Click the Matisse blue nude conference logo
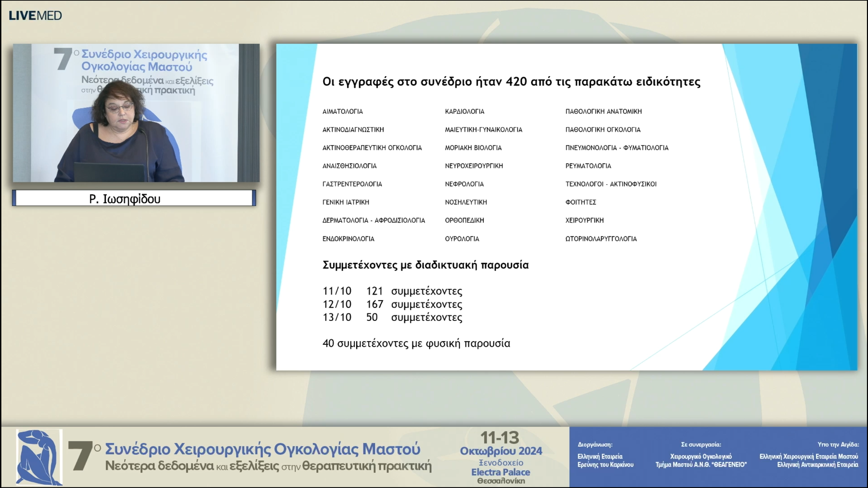The width and height of the screenshot is (868, 488). (x=39, y=457)
